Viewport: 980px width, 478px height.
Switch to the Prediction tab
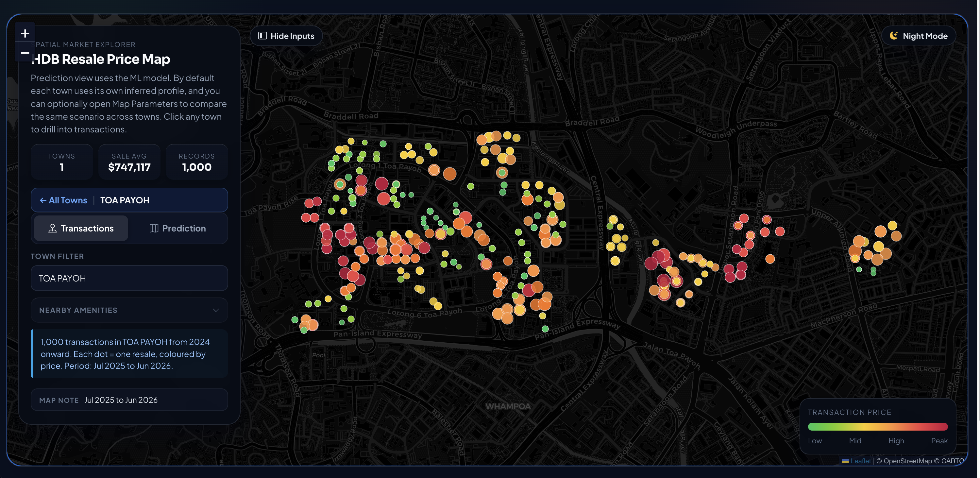[x=178, y=228]
